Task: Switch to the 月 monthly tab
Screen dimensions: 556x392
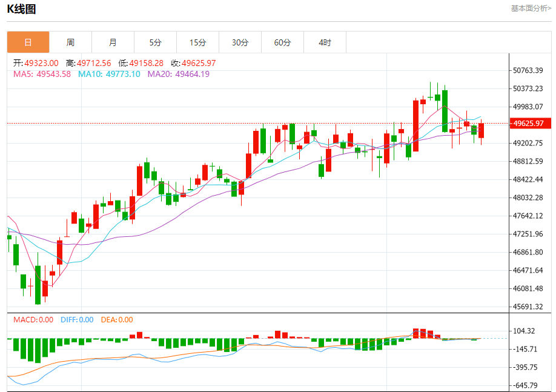Action: tap(113, 42)
